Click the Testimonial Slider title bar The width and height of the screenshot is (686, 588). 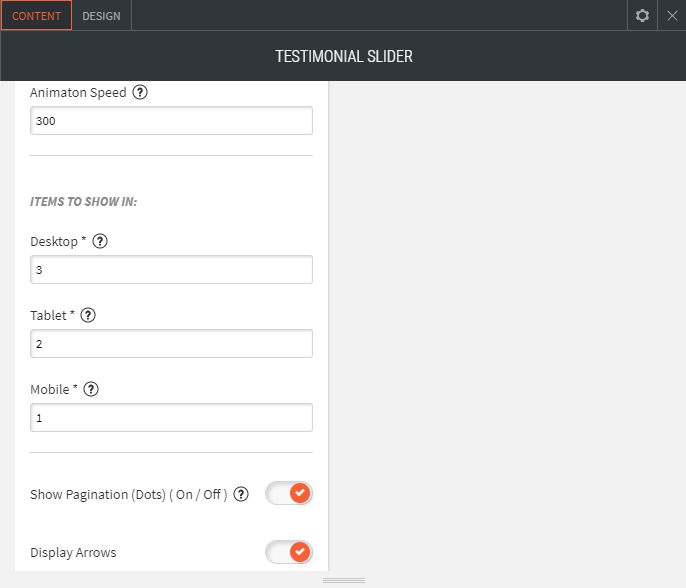point(343,57)
